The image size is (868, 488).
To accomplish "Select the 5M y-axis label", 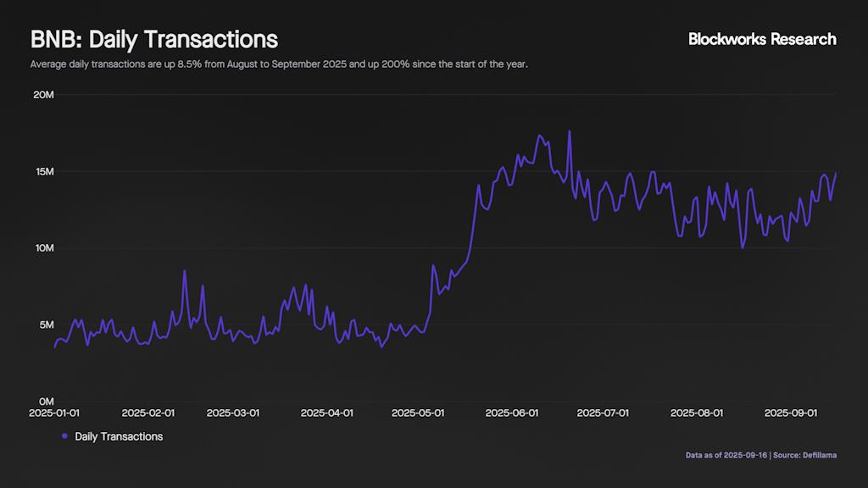I will tap(44, 325).
